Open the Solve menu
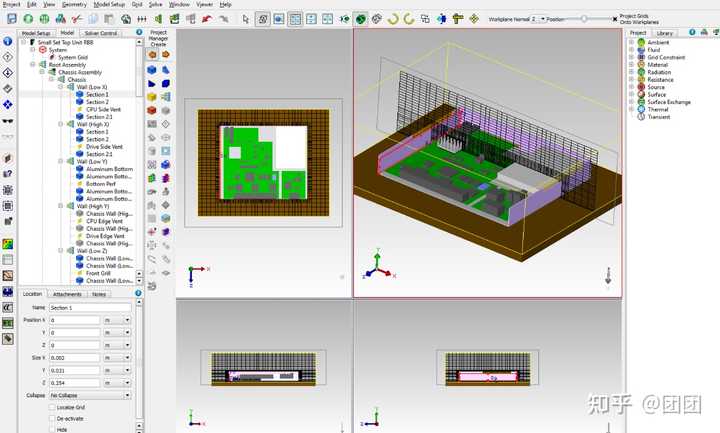Image resolution: width=720 pixels, height=433 pixels. (155, 4)
